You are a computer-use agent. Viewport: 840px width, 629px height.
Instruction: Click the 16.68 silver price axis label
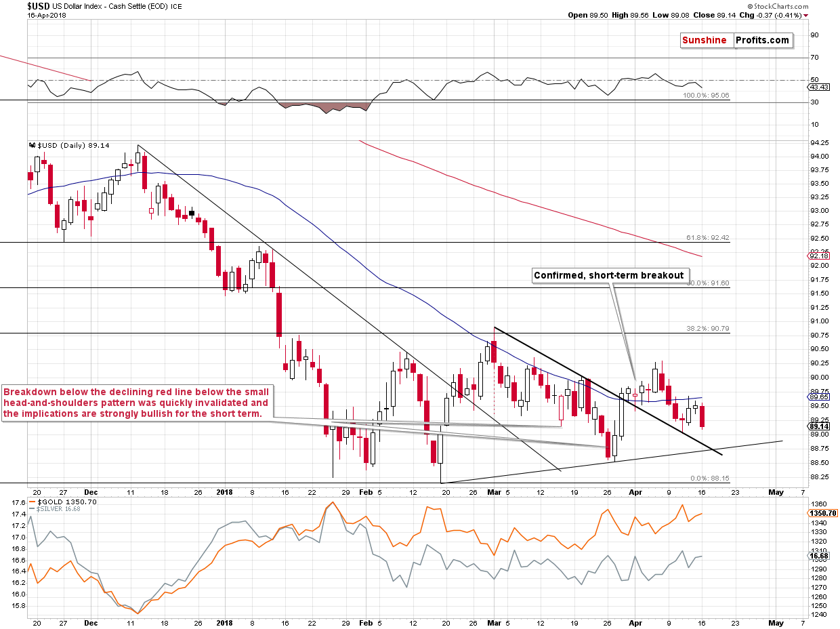point(819,556)
